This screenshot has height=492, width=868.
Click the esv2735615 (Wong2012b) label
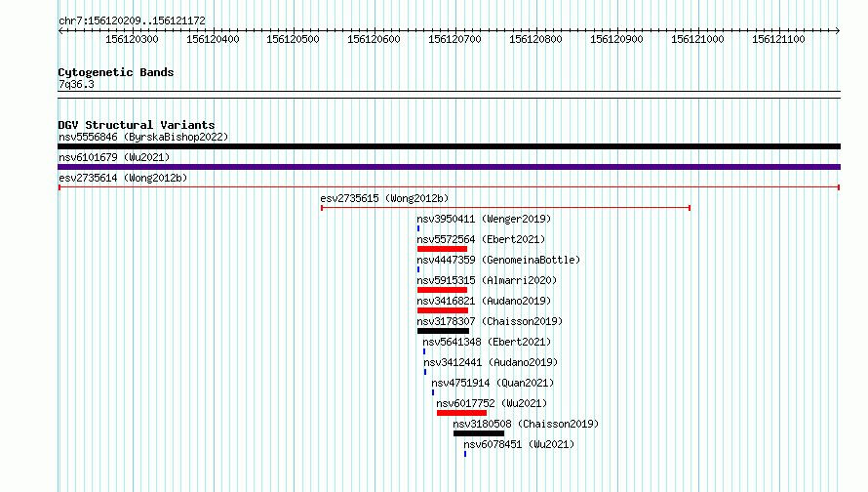(384, 198)
